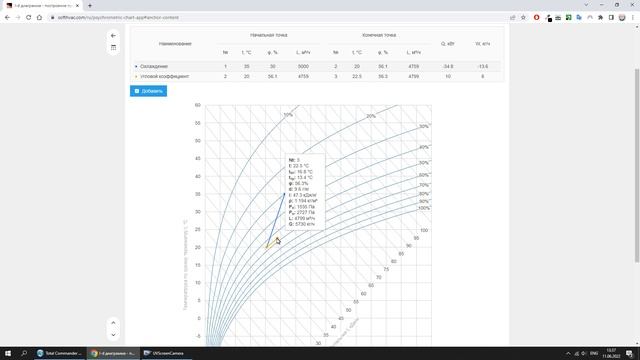This screenshot has height=360, width=640.
Task: Click the share page icon in the address bar
Action: [x=513, y=18]
